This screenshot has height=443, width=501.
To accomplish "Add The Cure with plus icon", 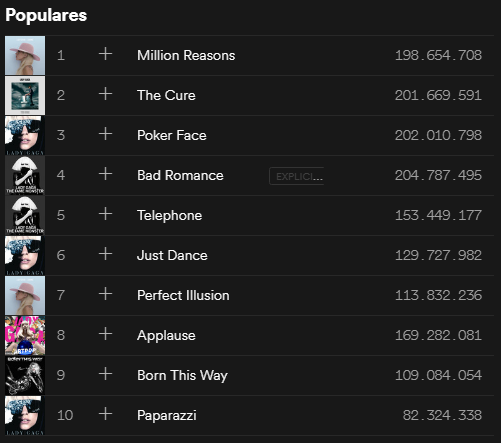I will pos(105,94).
